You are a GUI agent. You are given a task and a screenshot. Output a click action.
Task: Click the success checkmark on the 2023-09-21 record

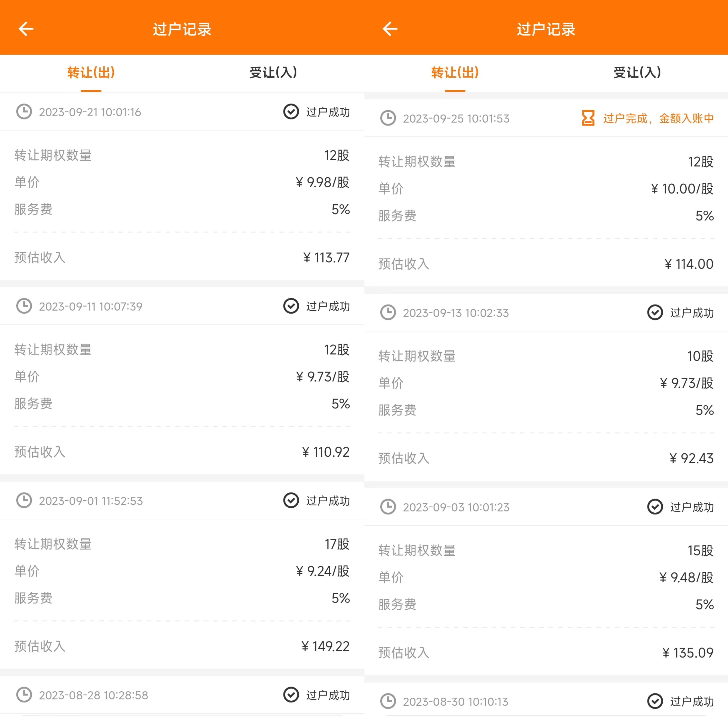coord(291,112)
